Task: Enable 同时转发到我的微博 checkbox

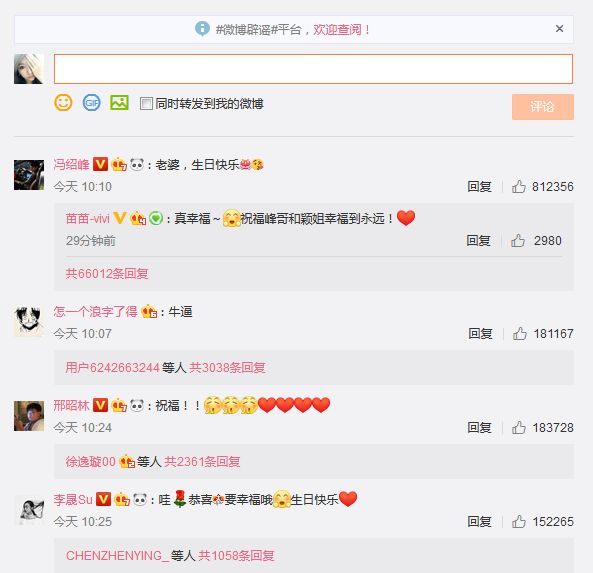Action: click(x=146, y=103)
